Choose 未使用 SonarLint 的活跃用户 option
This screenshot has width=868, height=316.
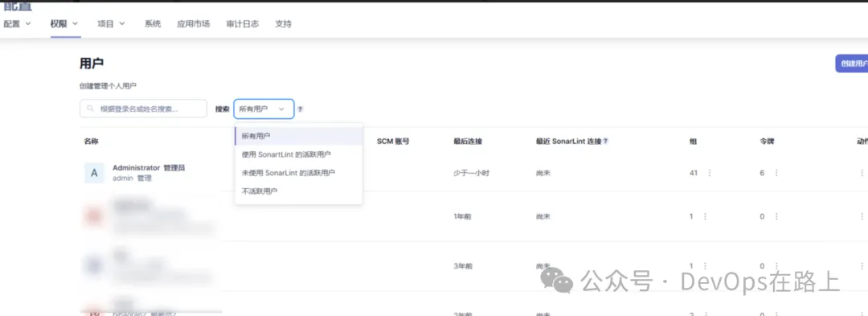point(299,173)
